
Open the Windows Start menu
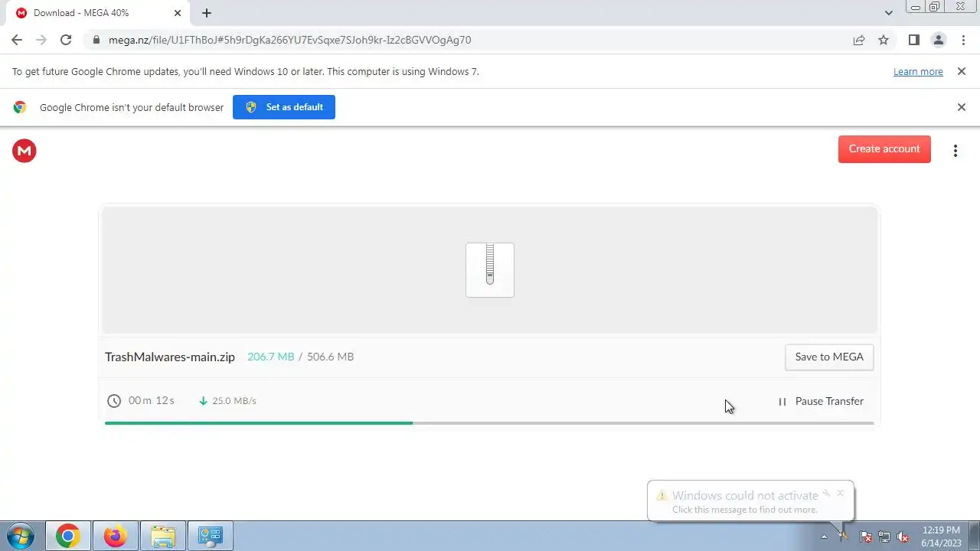tap(21, 536)
